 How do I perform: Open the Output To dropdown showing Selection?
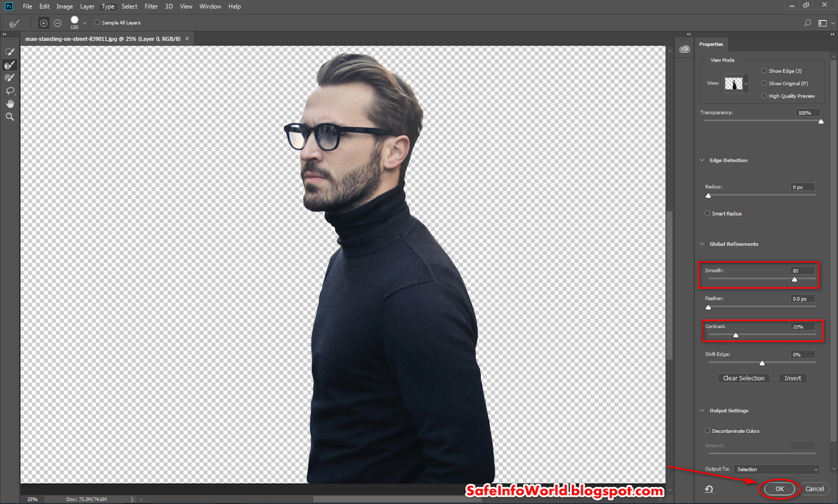776,469
